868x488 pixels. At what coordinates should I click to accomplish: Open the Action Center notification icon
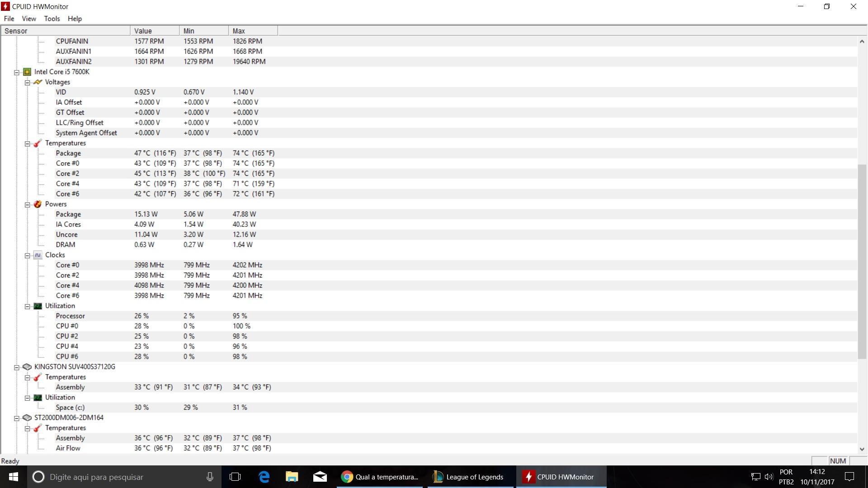[849, 477]
